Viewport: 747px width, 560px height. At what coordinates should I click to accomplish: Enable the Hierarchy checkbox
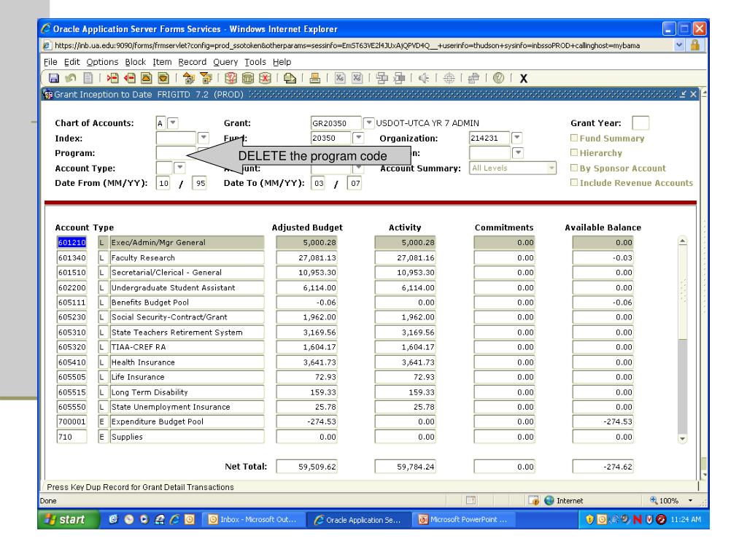[x=574, y=153]
